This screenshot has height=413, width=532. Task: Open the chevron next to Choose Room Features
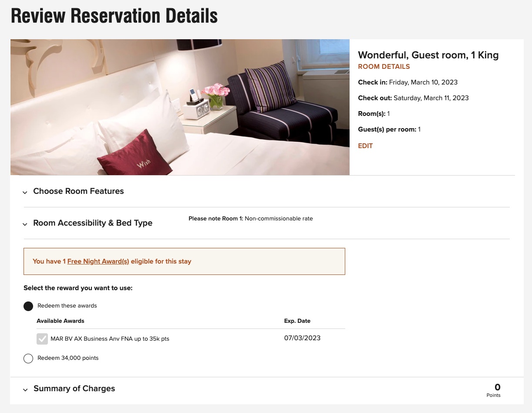(x=25, y=192)
